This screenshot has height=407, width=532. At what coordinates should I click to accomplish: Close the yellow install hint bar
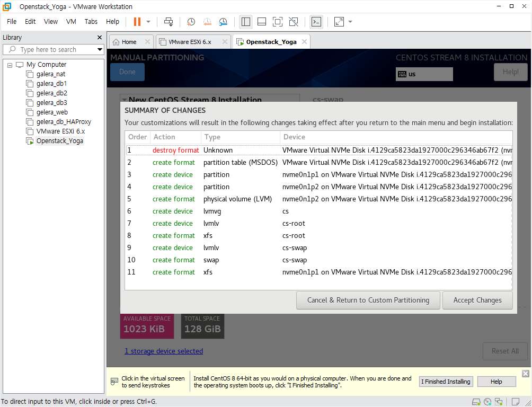coord(526,374)
